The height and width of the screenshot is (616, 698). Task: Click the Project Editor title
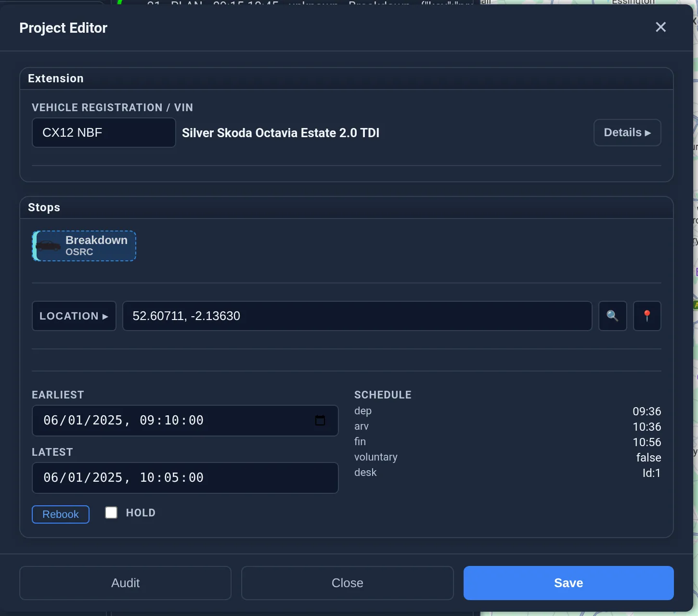(63, 28)
